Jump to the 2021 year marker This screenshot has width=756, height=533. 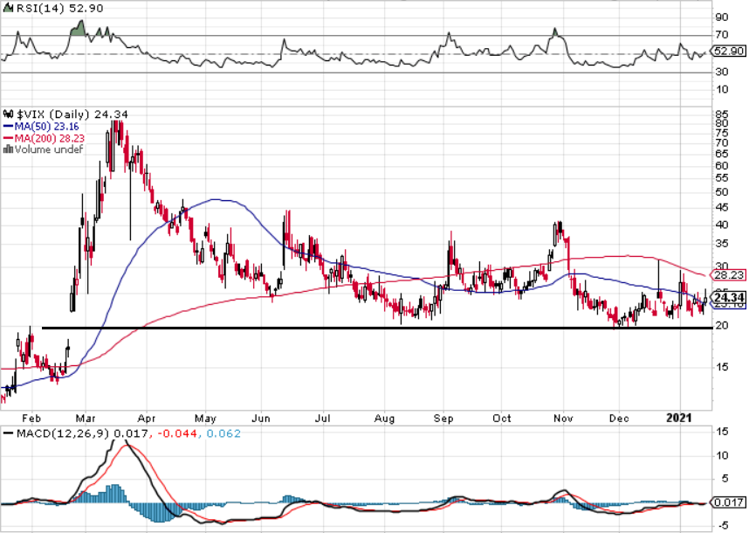[681, 418]
